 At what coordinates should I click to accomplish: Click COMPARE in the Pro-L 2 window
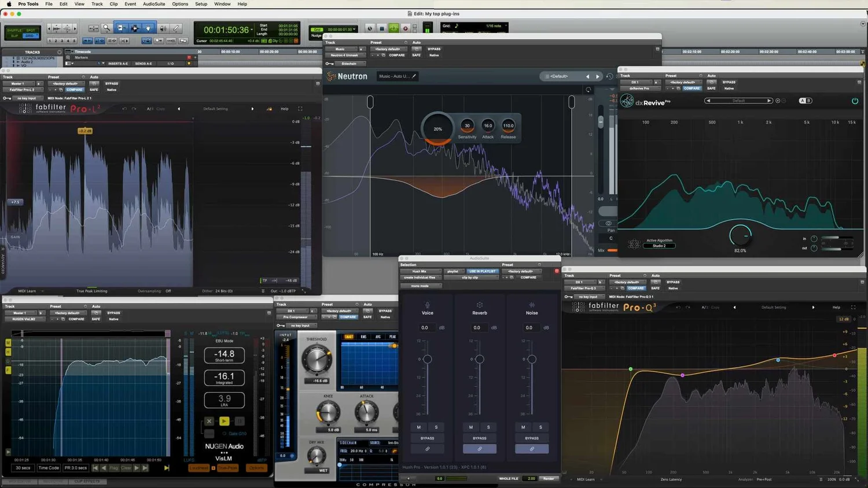tap(74, 90)
